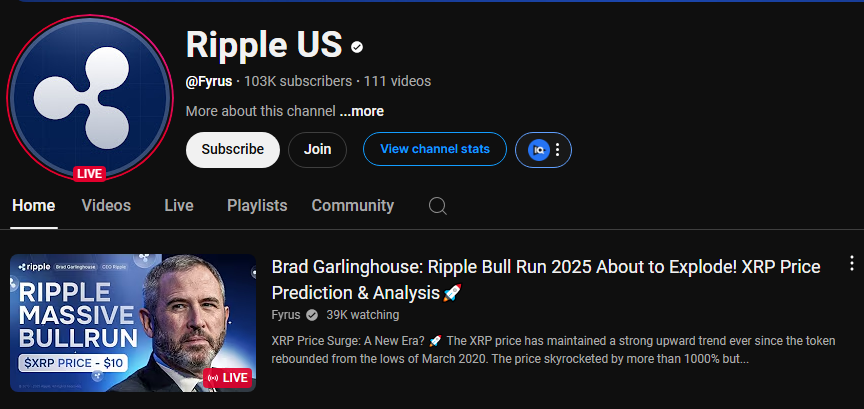Click the Ripple US channel name heading

coord(264,44)
